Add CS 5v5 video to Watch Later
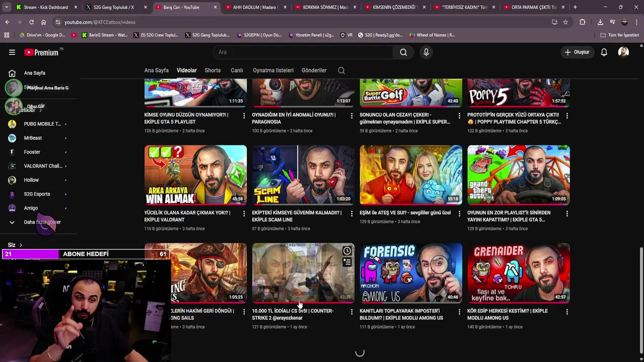 click(x=347, y=251)
